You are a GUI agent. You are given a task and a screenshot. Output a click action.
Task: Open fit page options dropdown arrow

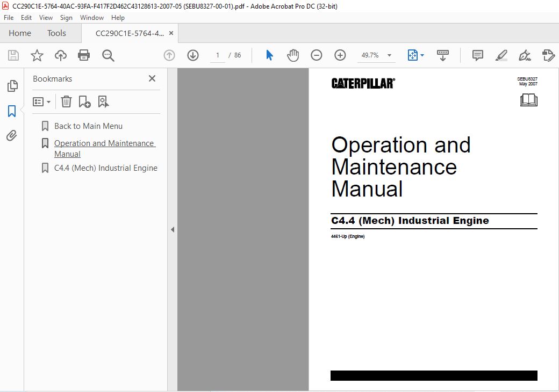click(x=422, y=55)
